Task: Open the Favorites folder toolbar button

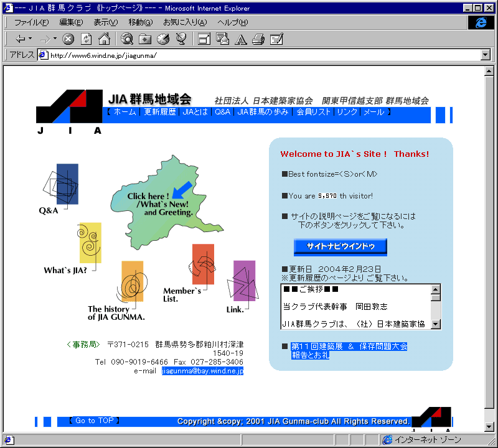Action: [x=145, y=39]
